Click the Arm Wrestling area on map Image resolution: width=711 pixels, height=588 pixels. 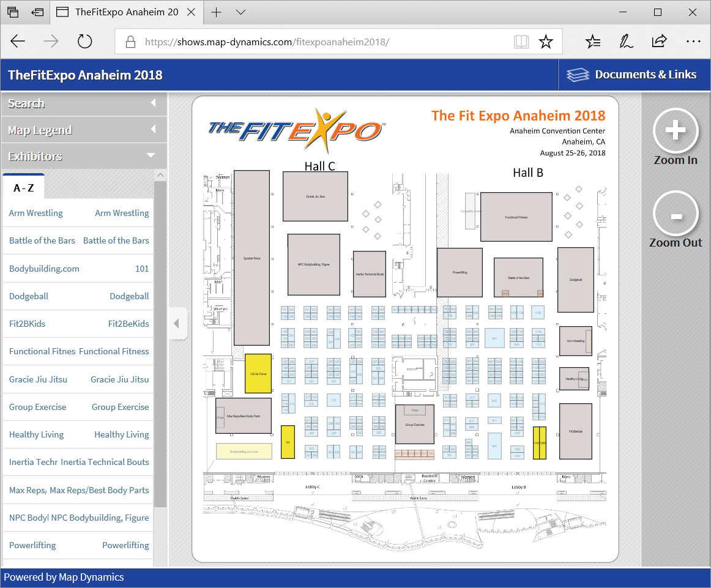575,341
